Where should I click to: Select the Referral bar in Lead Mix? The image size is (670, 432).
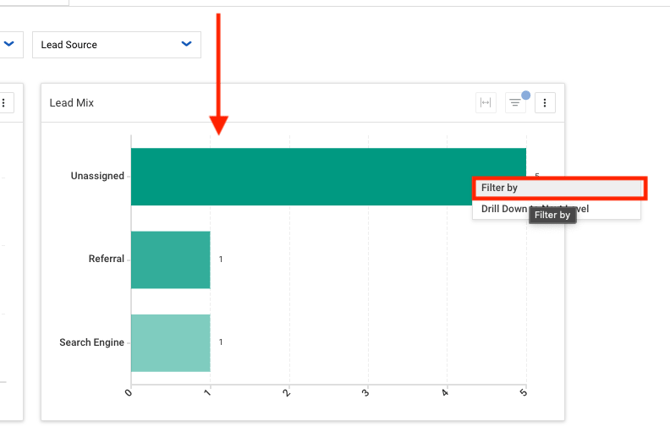170,260
